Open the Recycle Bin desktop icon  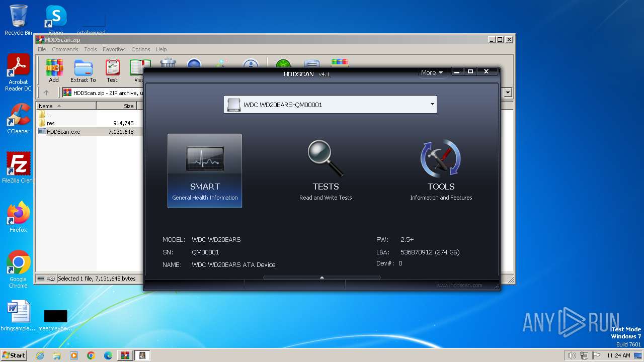coord(18,20)
